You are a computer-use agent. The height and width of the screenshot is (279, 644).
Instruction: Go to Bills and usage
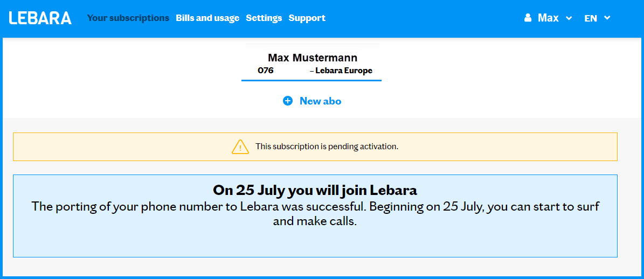(207, 18)
